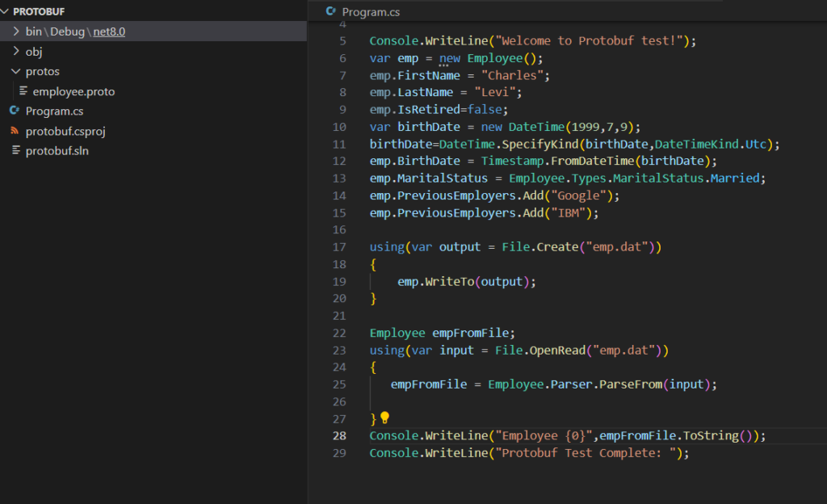Click the lightbulb quick-fix icon
The height and width of the screenshot is (504, 827).
384,418
